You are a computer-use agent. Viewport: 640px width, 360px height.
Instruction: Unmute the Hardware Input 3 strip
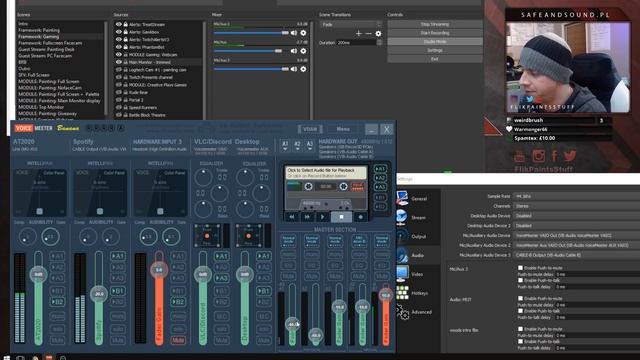coord(178,340)
